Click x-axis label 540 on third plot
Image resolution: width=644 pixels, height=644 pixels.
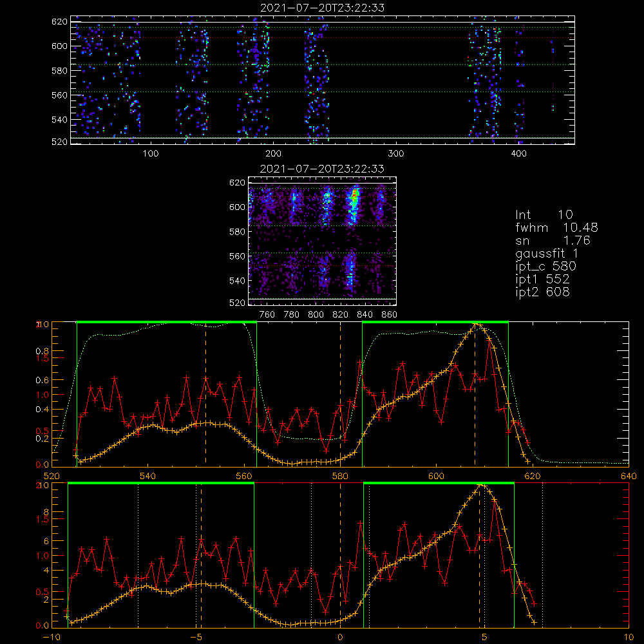(x=148, y=477)
